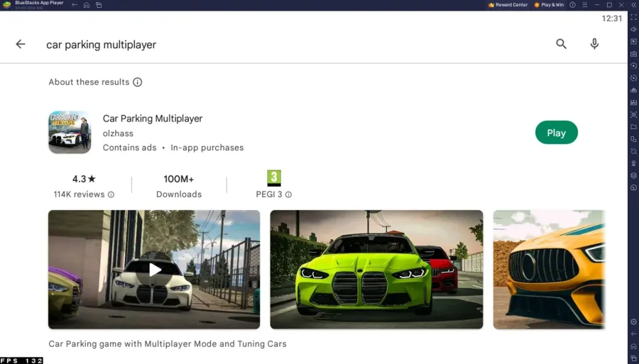Image resolution: width=639 pixels, height=364 pixels.
Task: Click the info icon beside PEGI 3
Action: 288,194
